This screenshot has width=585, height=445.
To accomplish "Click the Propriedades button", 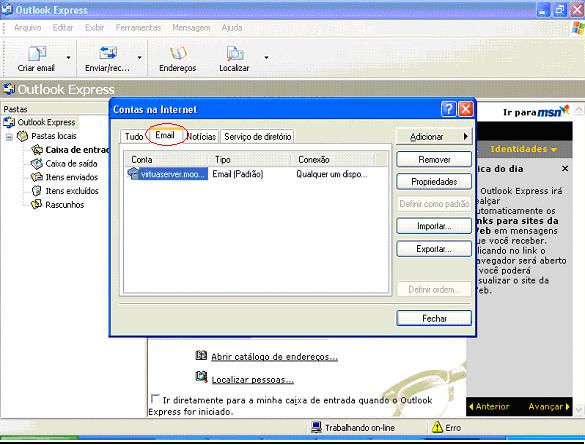I will point(434,182).
